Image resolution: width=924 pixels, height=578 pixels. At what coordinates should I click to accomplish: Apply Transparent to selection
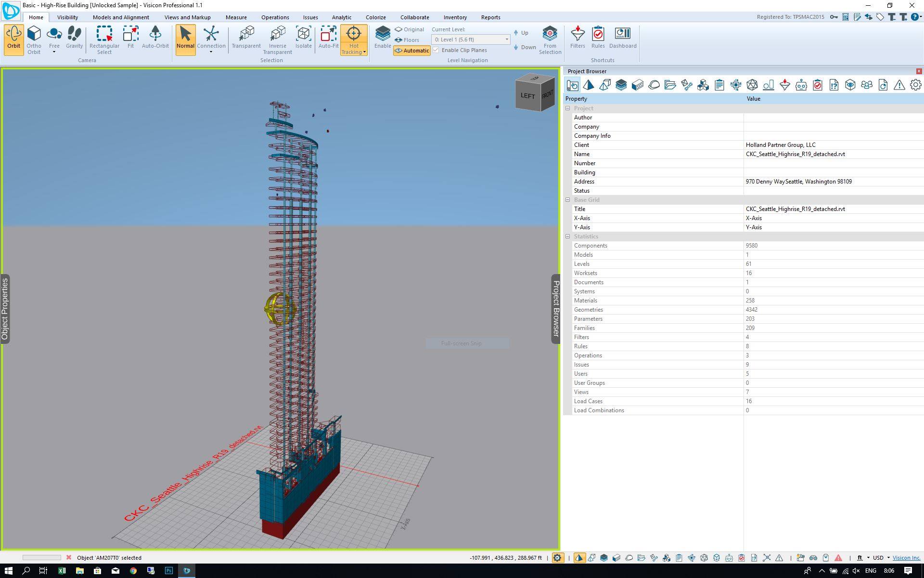pos(246,38)
